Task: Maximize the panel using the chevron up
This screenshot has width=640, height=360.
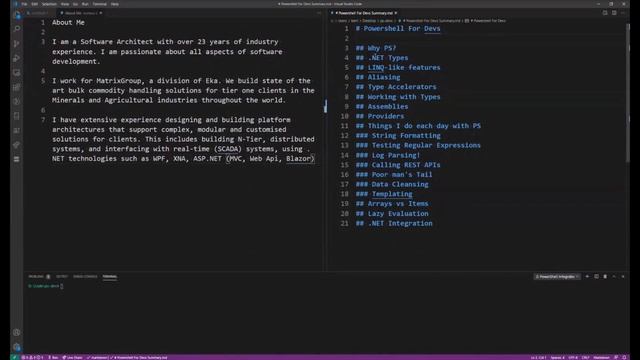Action: [x=614, y=277]
